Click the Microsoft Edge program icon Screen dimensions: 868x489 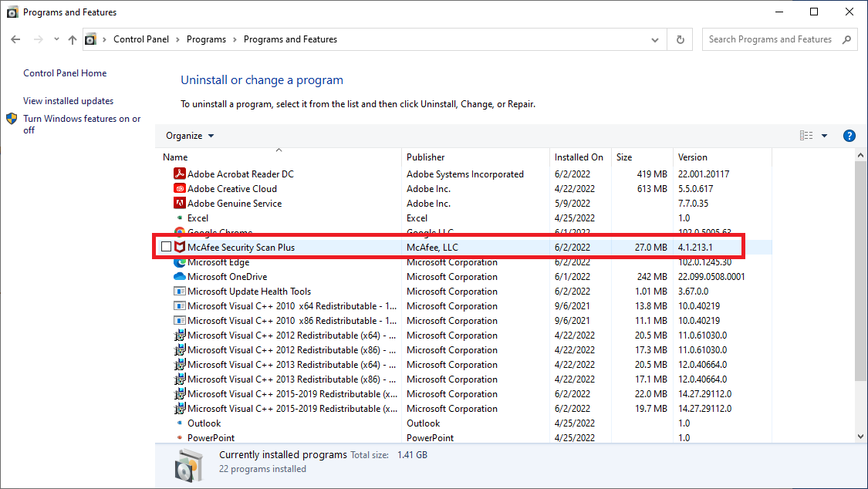pos(179,261)
